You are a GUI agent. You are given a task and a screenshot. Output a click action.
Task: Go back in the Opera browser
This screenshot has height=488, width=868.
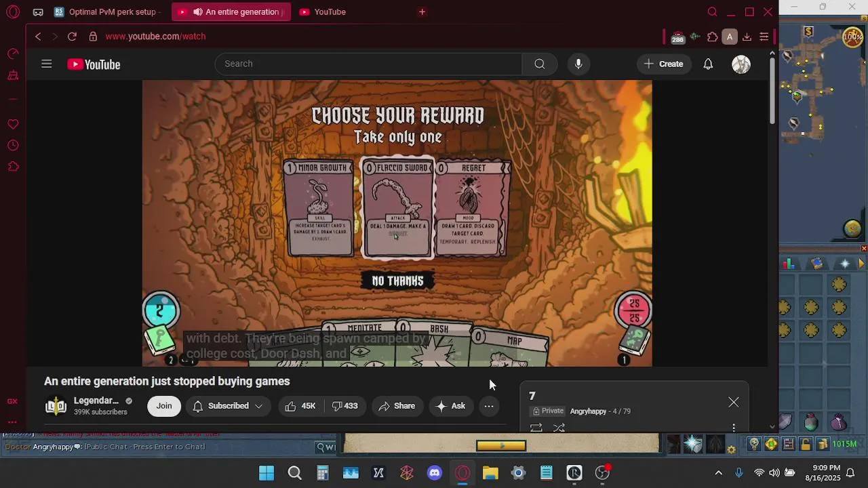coord(39,37)
